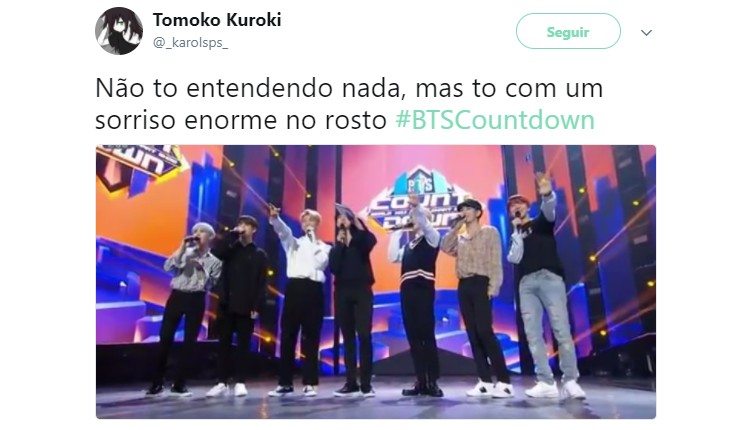Click the BTS Countdown logo in the photo
Viewport: 730px width, 430px height.
coord(416,199)
